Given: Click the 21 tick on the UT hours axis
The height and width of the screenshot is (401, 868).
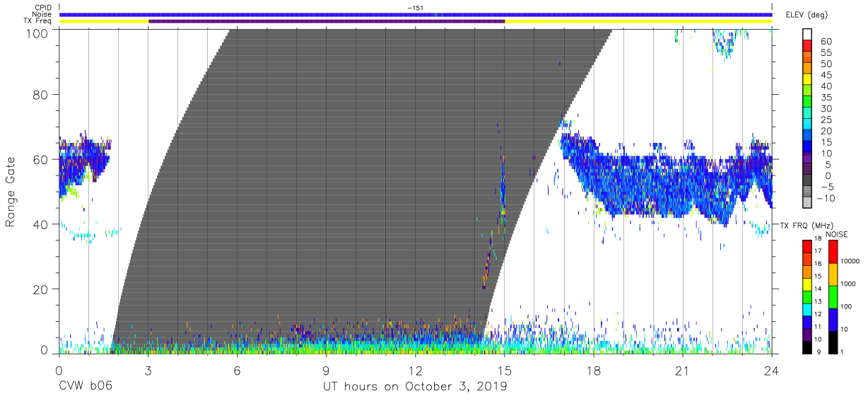Looking at the screenshot, I should click(x=683, y=371).
